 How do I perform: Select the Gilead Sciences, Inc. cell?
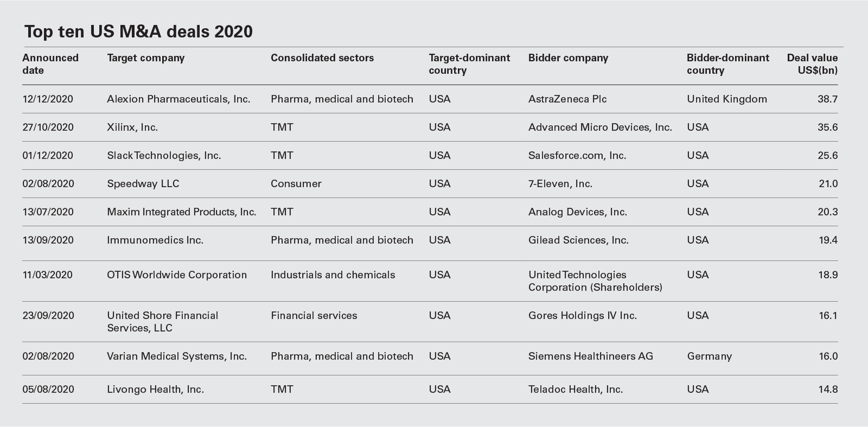[578, 240]
